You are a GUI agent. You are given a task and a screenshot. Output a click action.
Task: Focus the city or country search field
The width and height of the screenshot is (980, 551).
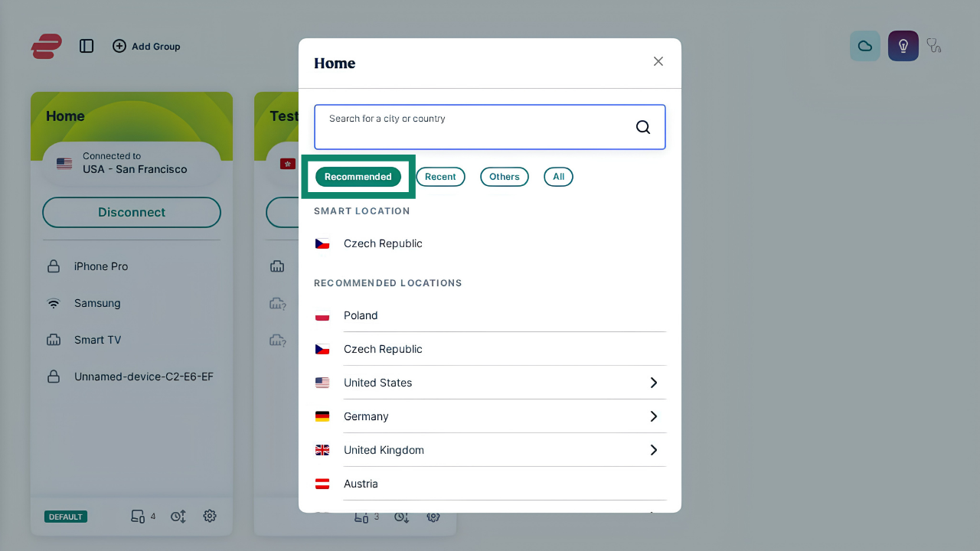coord(490,127)
